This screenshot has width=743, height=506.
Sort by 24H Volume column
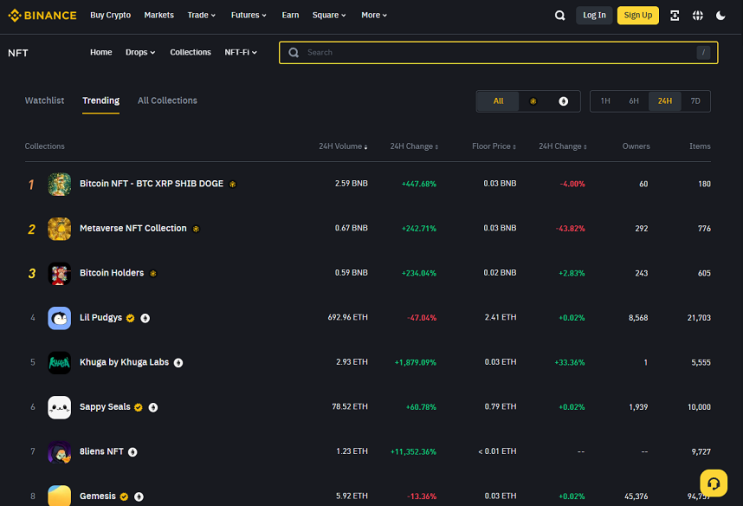click(343, 146)
